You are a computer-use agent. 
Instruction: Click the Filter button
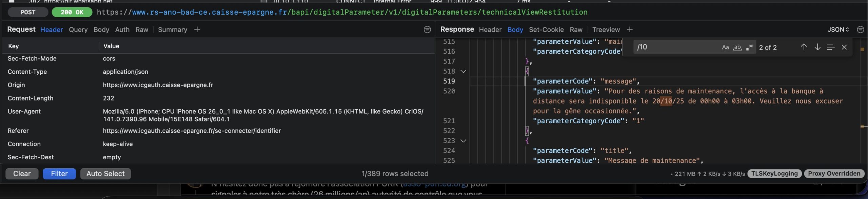click(x=59, y=174)
